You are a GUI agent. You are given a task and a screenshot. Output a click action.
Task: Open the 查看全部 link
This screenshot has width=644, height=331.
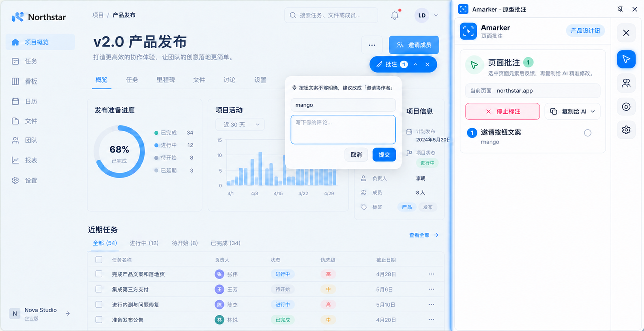click(424, 235)
